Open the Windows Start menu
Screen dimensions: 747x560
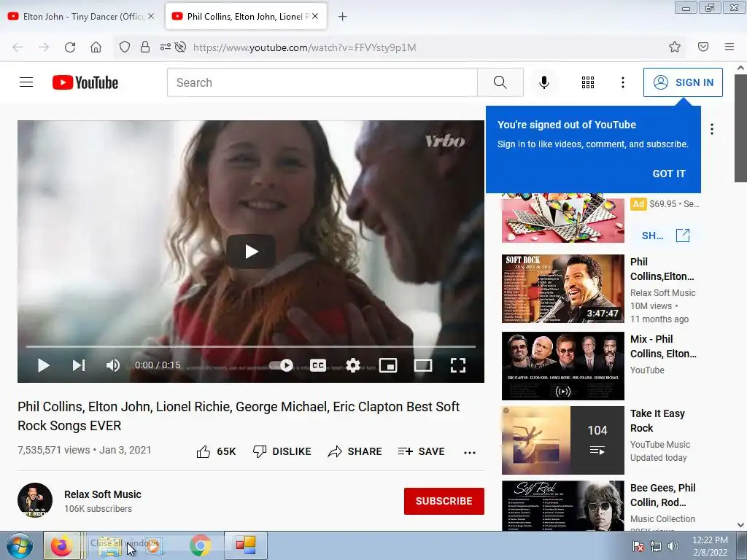click(x=19, y=545)
